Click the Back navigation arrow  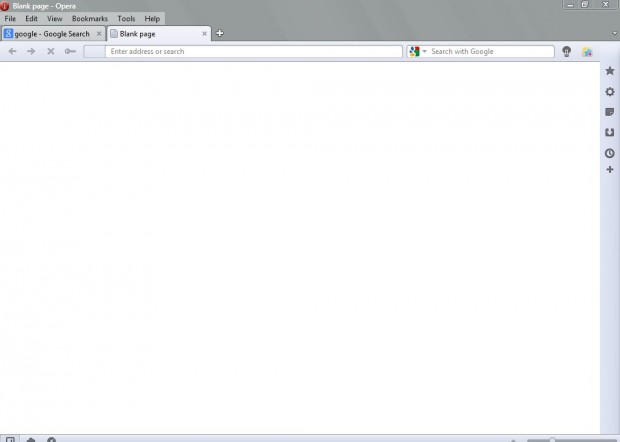(13, 51)
